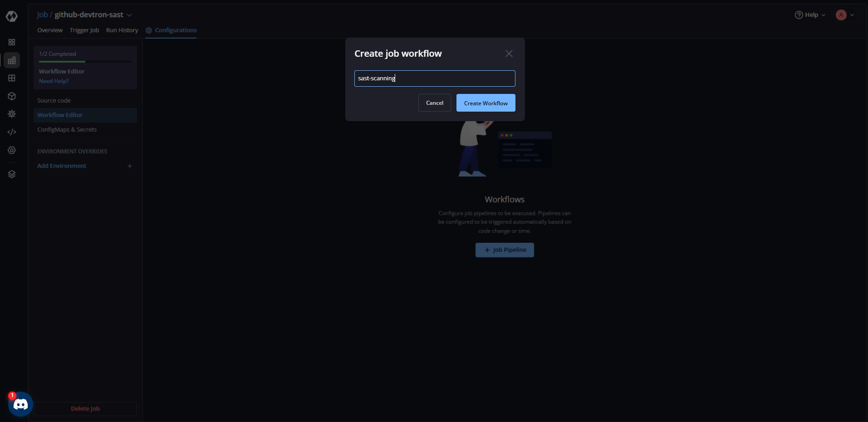Open Applications grid icon in sidebar
This screenshot has width=868, height=422.
pyautogui.click(x=12, y=42)
